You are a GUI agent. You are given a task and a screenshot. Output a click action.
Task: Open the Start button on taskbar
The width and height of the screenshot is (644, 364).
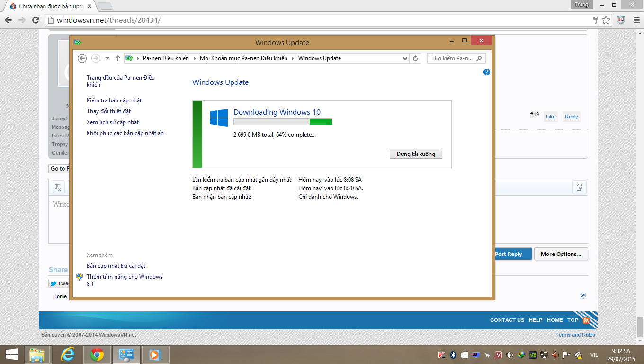click(x=11, y=355)
